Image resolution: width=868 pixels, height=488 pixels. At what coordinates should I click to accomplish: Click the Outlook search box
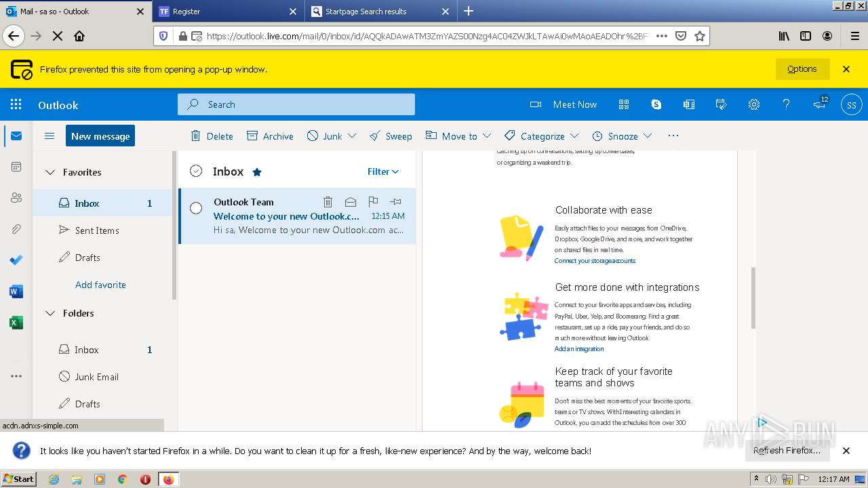[x=296, y=104]
